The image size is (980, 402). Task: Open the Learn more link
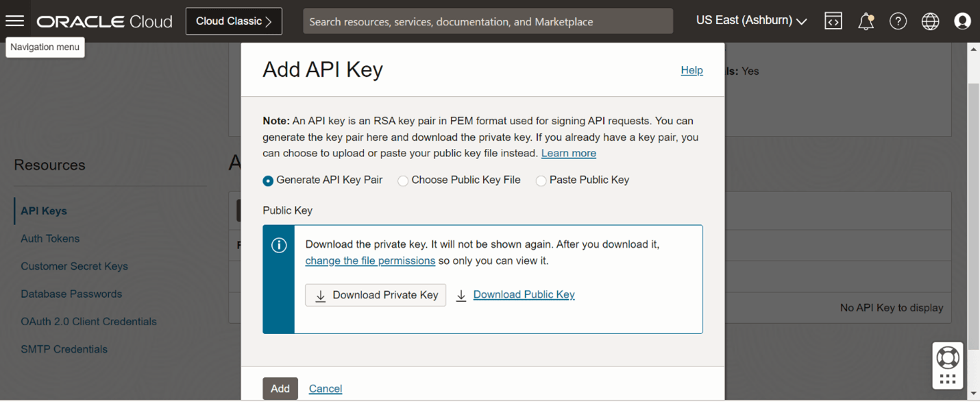(x=568, y=153)
